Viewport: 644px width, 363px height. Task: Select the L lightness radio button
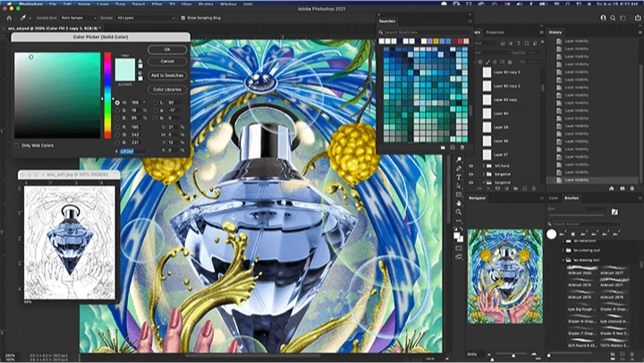click(x=156, y=103)
